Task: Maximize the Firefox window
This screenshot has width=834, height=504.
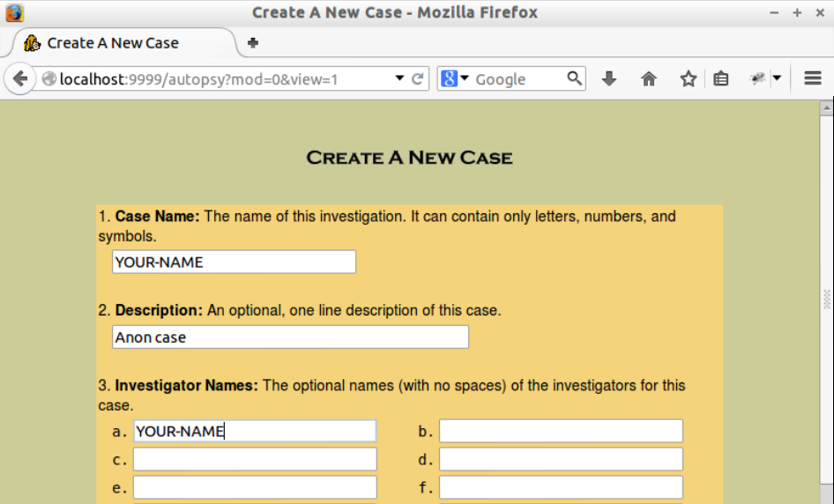Action: click(x=797, y=12)
